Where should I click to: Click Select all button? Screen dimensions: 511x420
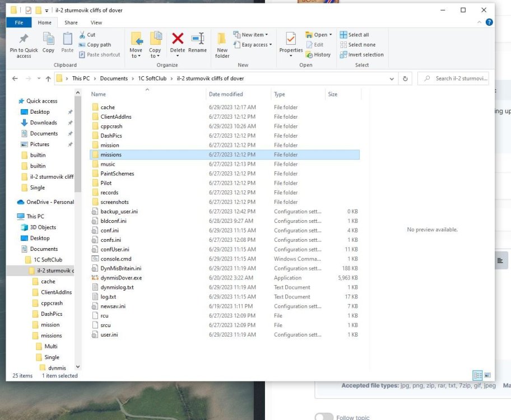pyautogui.click(x=354, y=35)
